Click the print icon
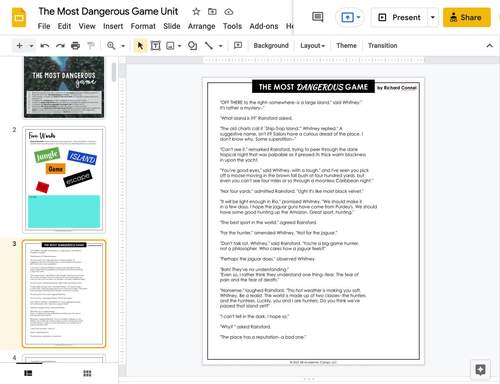This screenshot has height=384, width=500. pyautogui.click(x=76, y=46)
